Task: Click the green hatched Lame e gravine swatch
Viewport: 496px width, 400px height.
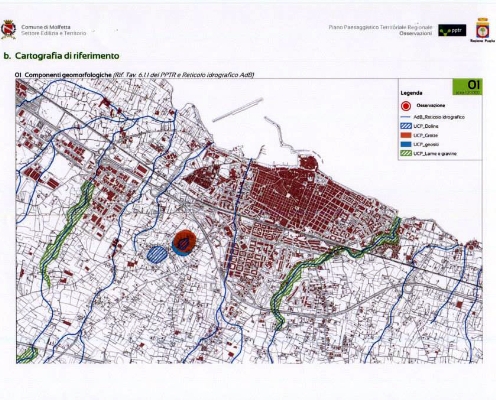Action: click(405, 154)
